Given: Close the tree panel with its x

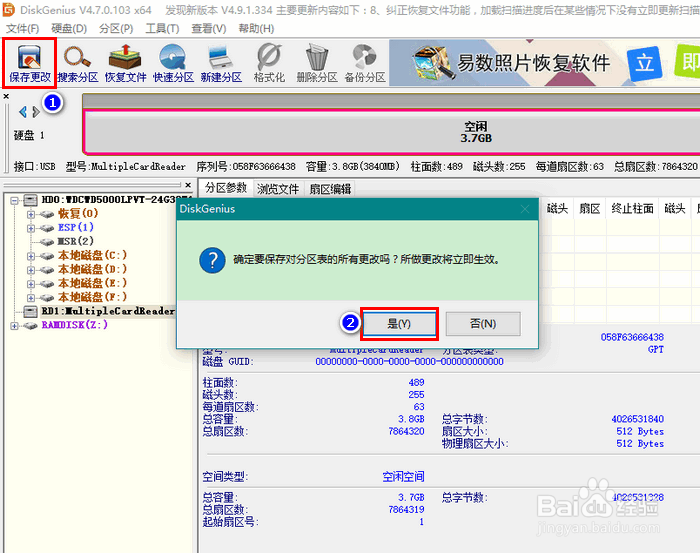Looking at the screenshot, I should [x=188, y=185].
